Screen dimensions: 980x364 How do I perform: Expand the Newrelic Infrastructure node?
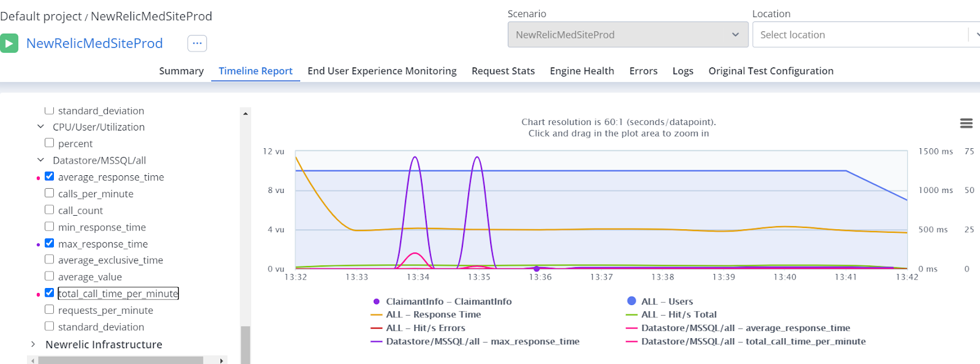coord(33,344)
